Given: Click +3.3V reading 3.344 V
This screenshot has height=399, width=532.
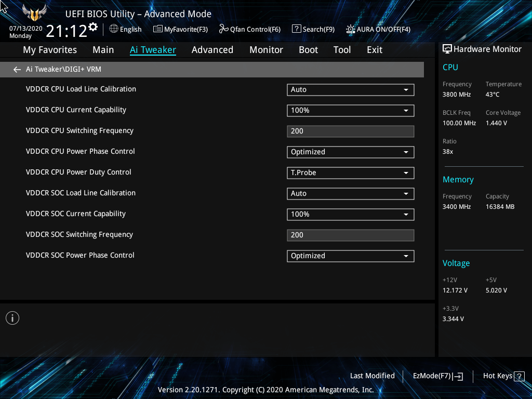Looking at the screenshot, I should pos(453,319).
